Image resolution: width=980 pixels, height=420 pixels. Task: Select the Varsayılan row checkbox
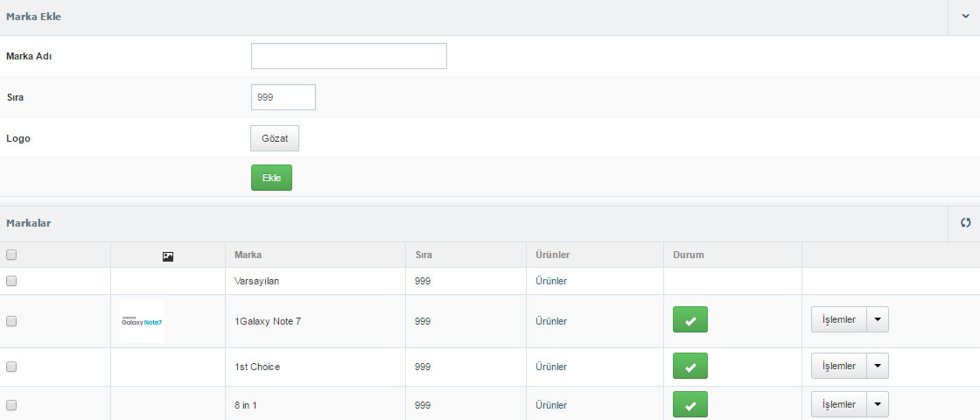click(x=11, y=281)
